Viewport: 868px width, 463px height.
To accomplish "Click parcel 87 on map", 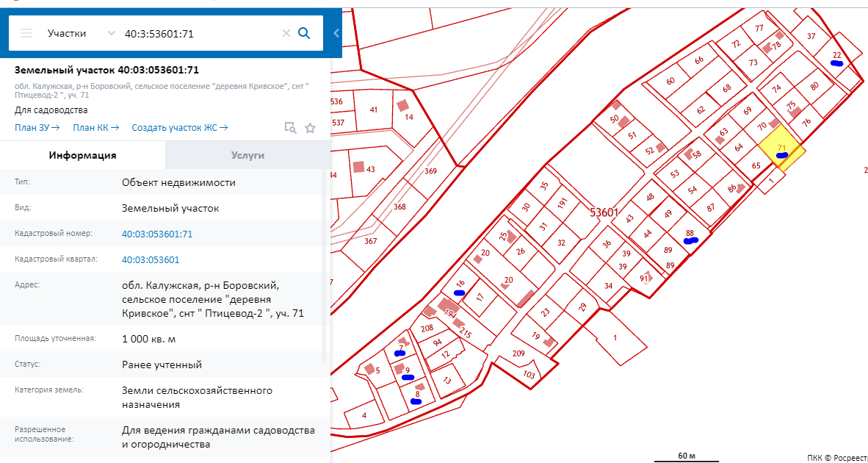I will [x=711, y=208].
